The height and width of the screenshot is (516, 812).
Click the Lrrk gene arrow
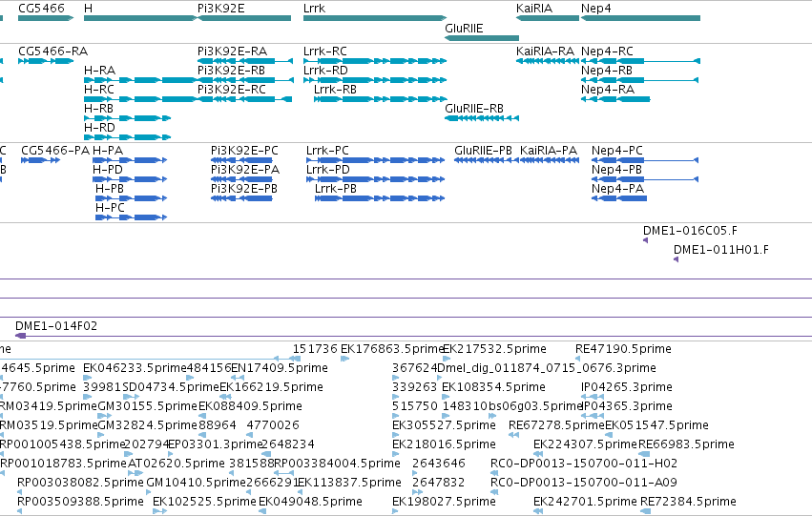click(x=375, y=18)
